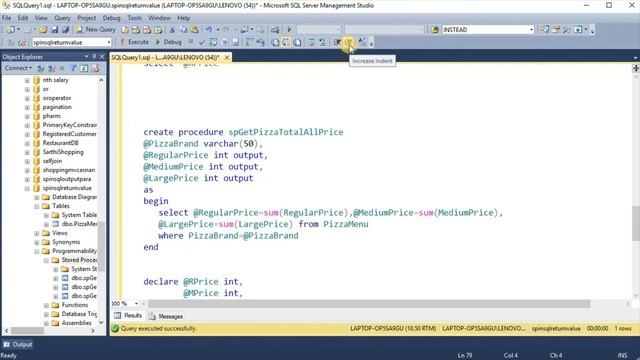Click the Find icon beside the INSTEAD box
This screenshot has height=360, width=640.
click(x=435, y=29)
